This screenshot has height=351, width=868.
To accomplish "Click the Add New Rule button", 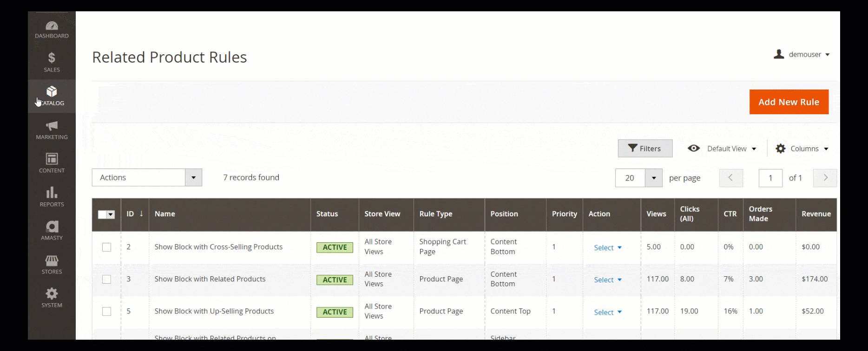I will (x=789, y=102).
